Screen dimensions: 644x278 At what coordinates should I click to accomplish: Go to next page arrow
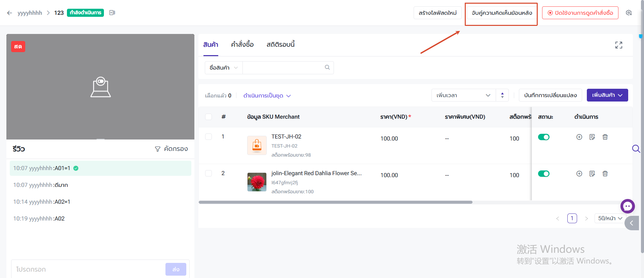(586, 219)
